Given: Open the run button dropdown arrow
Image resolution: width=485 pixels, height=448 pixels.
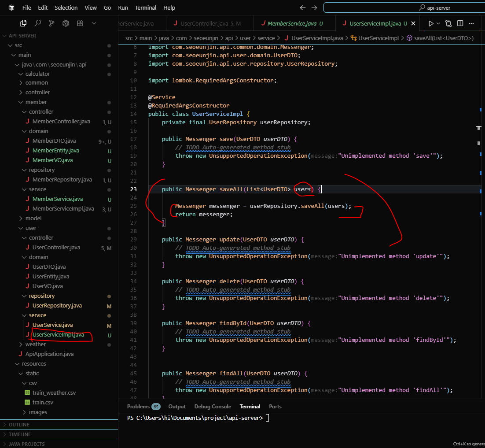Looking at the screenshot, I should 438,23.
